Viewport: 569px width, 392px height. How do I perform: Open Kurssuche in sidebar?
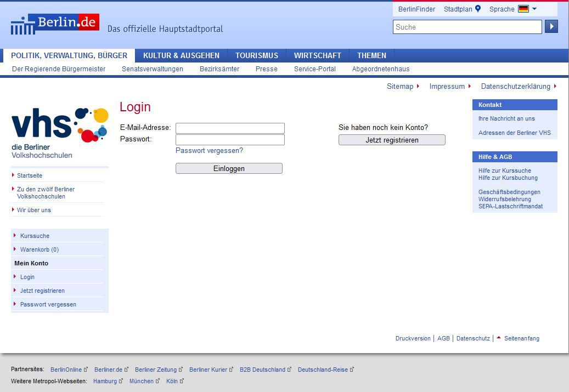(35, 236)
